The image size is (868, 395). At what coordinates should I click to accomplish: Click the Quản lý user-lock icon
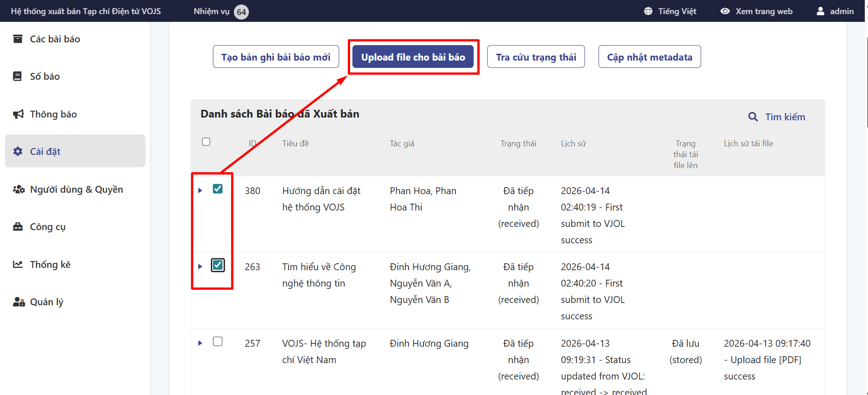pos(19,302)
